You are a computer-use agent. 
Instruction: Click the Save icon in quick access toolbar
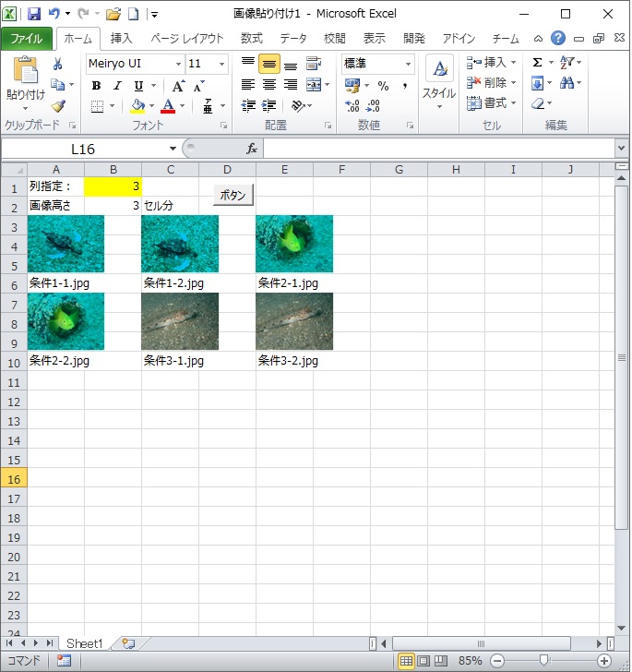pos(34,14)
